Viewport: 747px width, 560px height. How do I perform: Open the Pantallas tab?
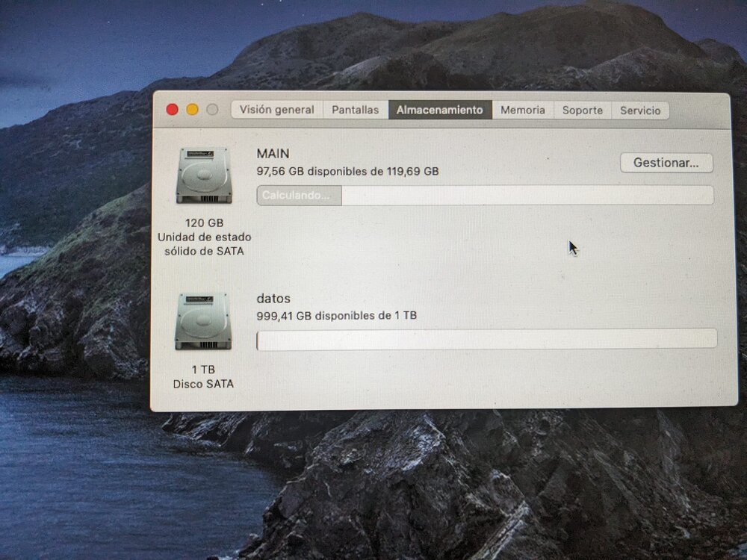pyautogui.click(x=356, y=110)
